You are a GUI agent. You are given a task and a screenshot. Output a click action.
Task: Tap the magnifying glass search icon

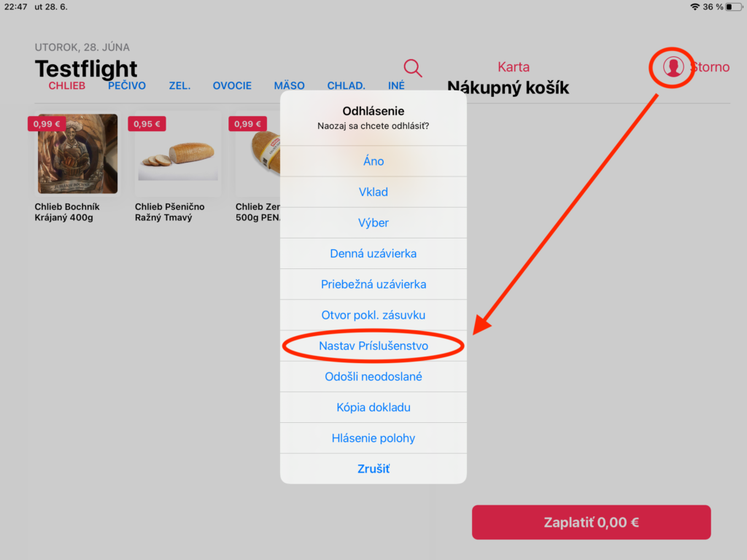[413, 68]
